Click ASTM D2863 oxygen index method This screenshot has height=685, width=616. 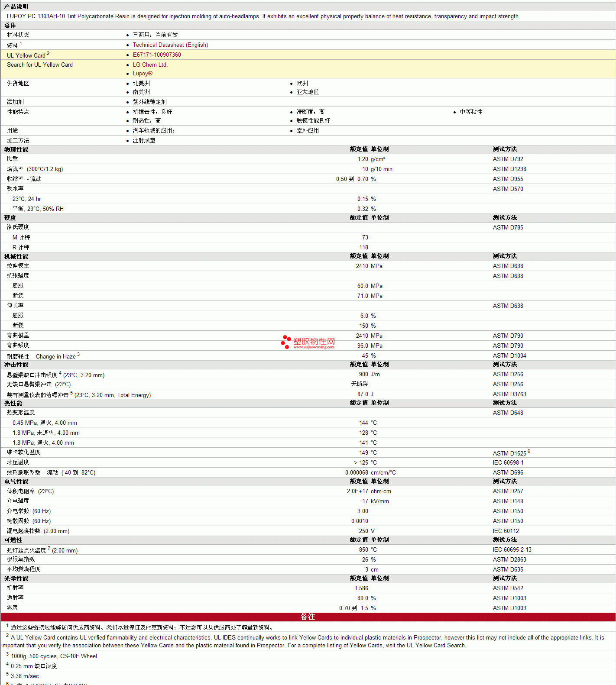[509, 559]
